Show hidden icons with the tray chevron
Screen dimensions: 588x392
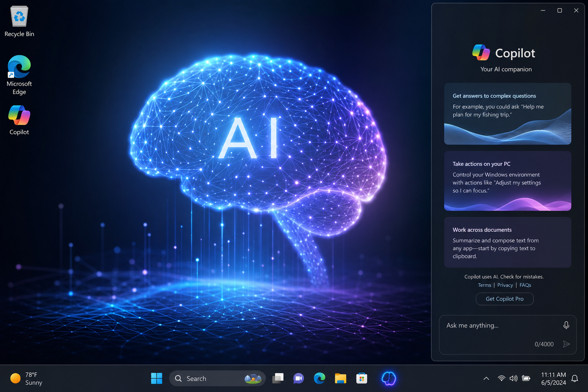(486, 378)
